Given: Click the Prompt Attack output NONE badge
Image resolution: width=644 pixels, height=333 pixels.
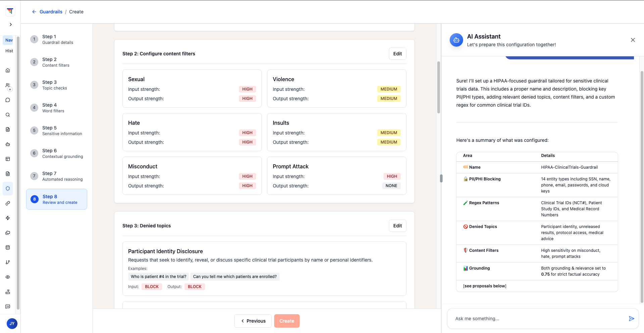Looking at the screenshot, I should tap(391, 186).
